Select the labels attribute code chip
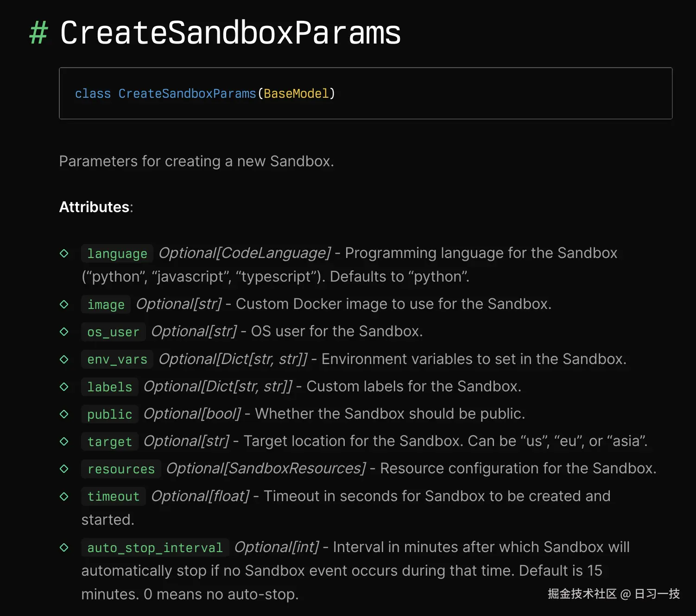Image resolution: width=696 pixels, height=616 pixels. click(x=109, y=386)
